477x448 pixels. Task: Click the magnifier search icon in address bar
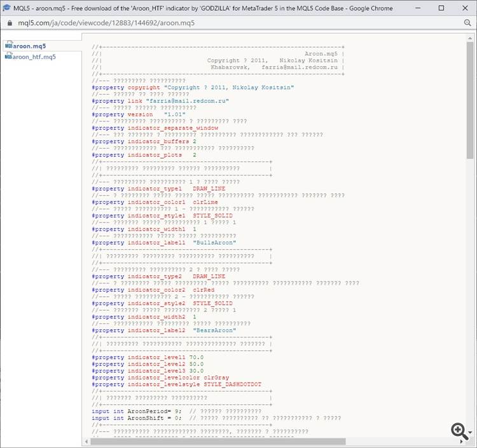(x=467, y=22)
